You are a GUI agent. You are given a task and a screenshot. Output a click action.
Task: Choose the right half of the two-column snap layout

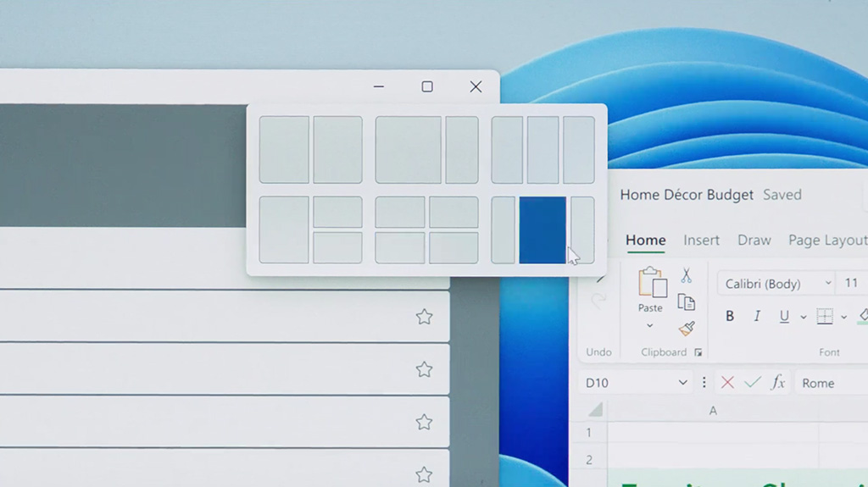click(x=337, y=149)
